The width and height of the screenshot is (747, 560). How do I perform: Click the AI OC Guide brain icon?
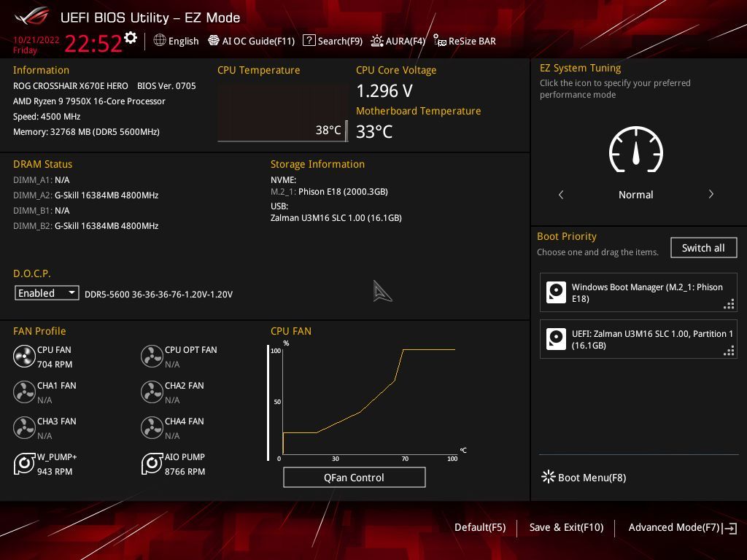pyautogui.click(x=214, y=41)
